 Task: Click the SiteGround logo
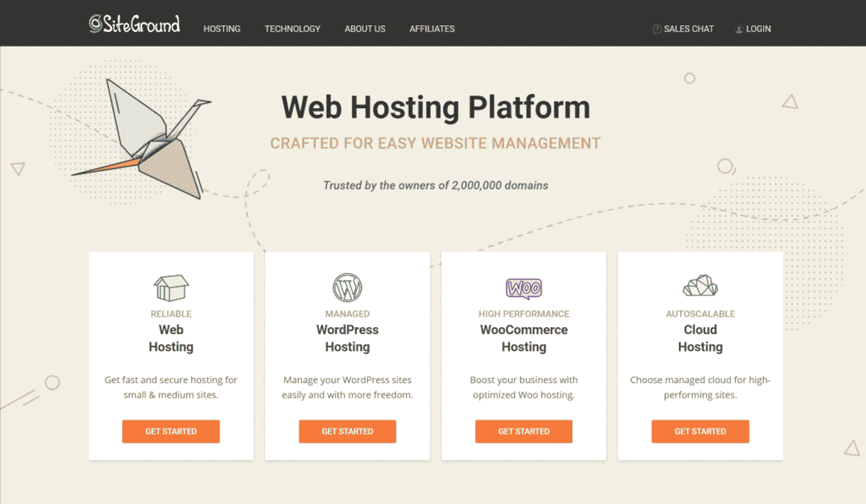tap(134, 23)
